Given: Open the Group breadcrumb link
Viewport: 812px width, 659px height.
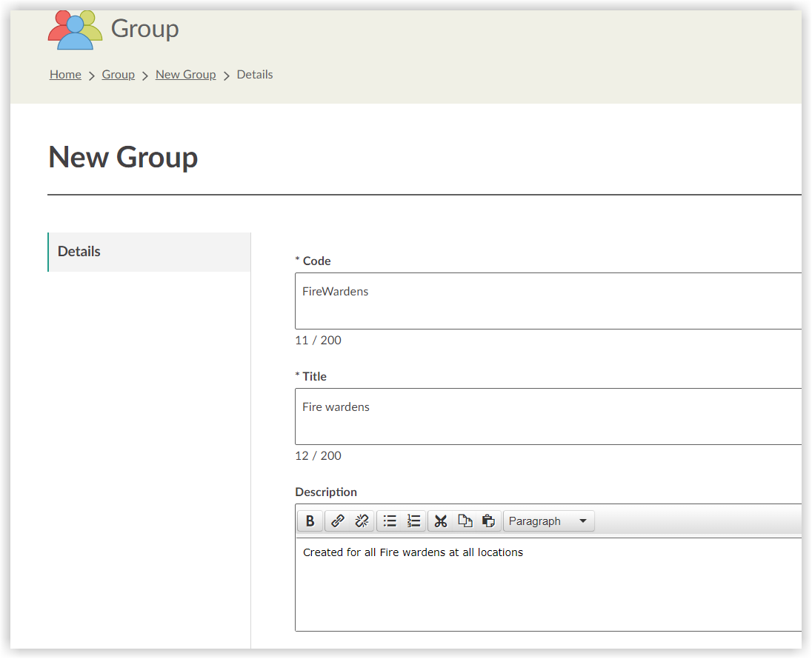Looking at the screenshot, I should [x=118, y=74].
